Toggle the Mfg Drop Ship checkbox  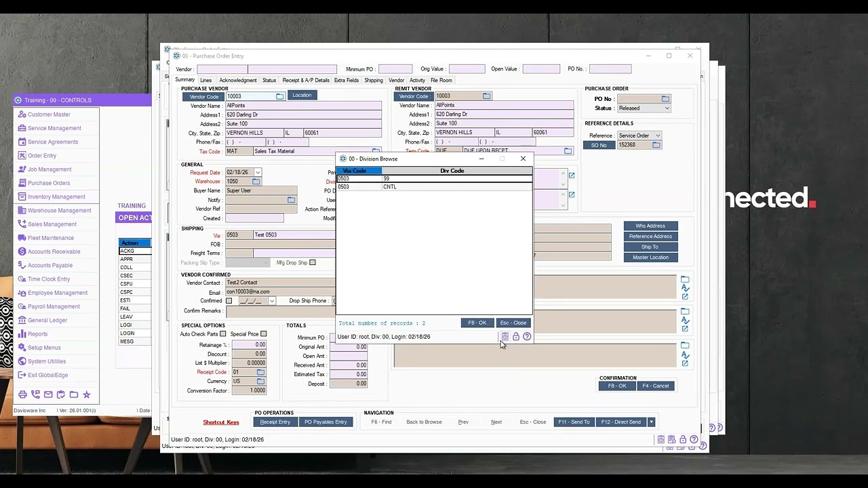(x=313, y=262)
